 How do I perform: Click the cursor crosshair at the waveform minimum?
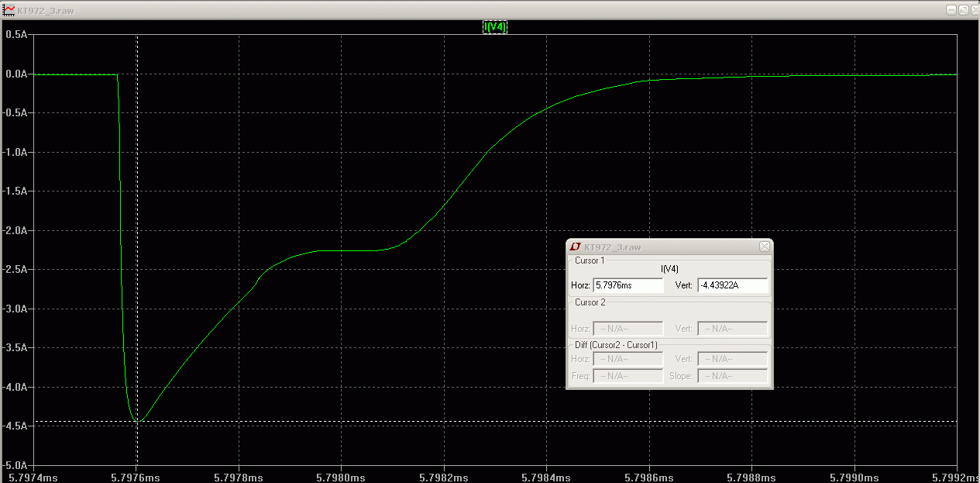pyautogui.click(x=137, y=421)
